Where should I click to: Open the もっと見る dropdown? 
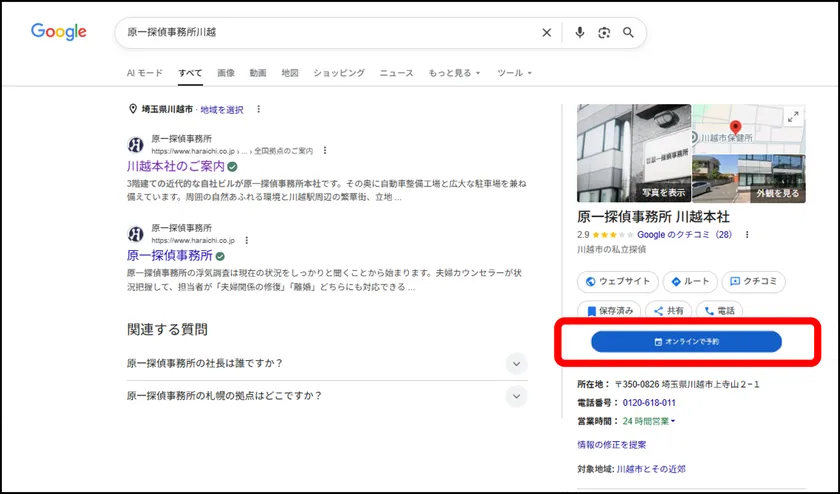tap(454, 73)
